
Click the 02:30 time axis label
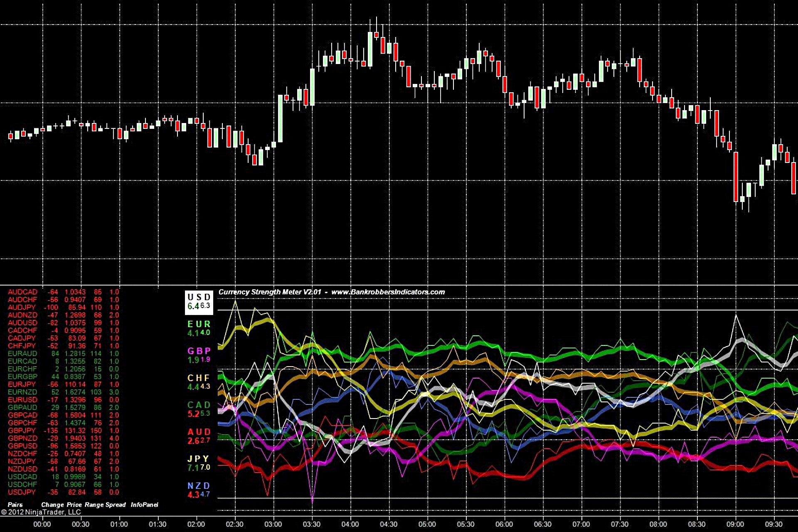(234, 525)
